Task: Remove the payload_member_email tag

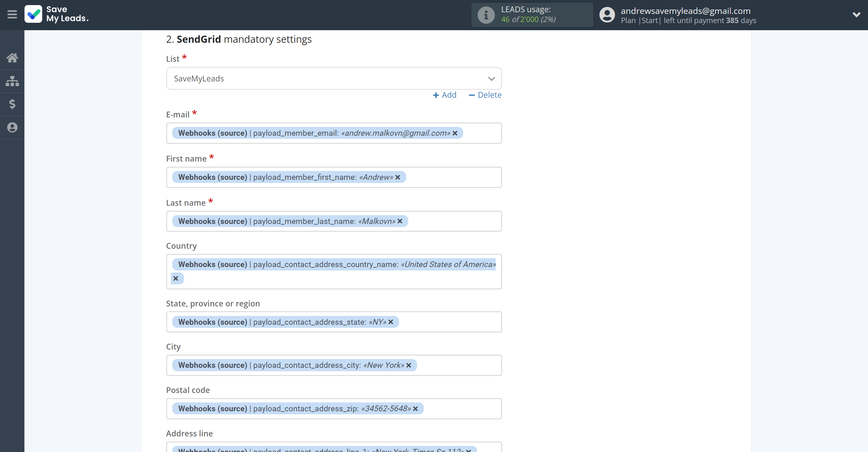Action: [455, 133]
